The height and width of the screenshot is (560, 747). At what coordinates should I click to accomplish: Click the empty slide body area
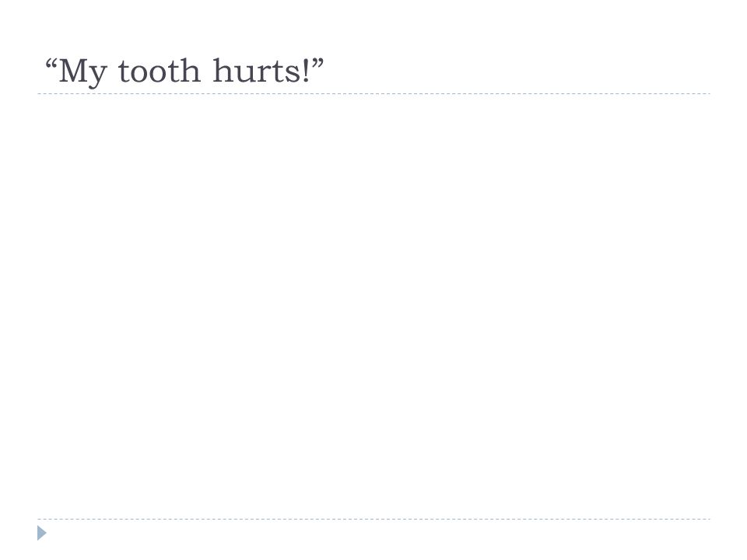pos(373,306)
